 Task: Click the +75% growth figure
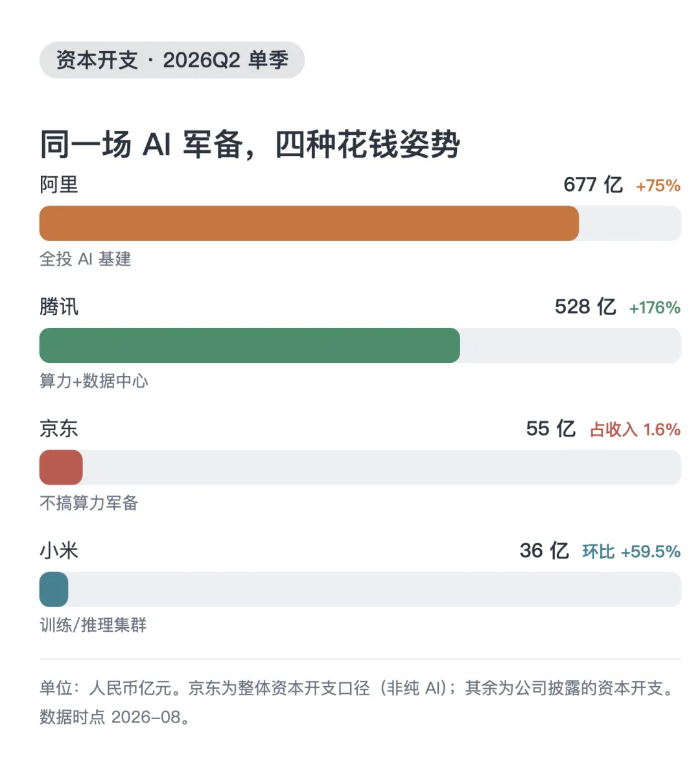click(658, 186)
